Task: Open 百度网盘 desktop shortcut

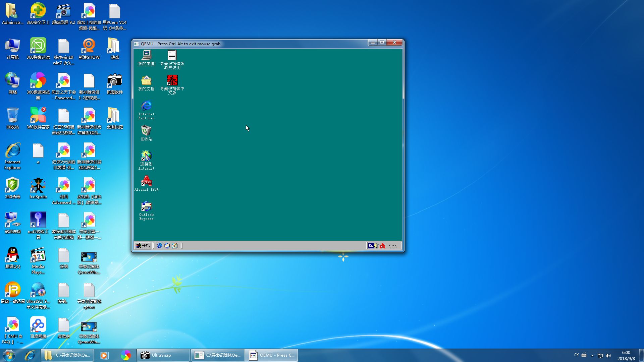Action: (x=38, y=327)
